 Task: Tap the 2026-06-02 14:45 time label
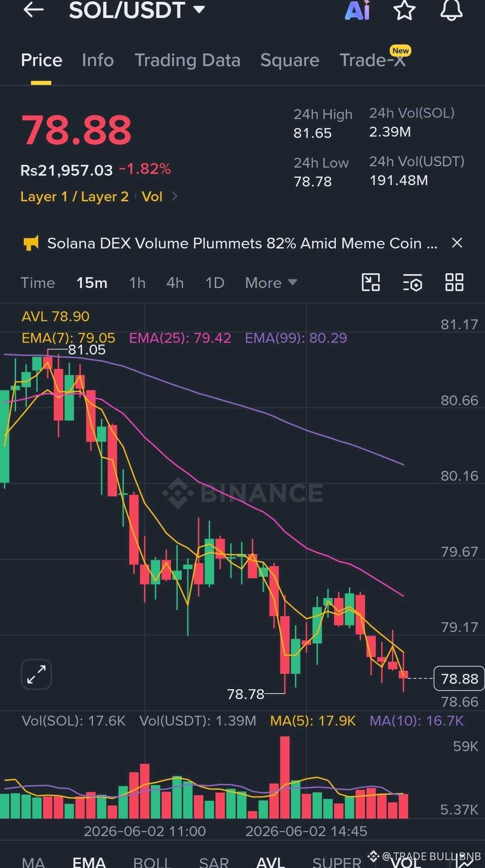coord(307,831)
